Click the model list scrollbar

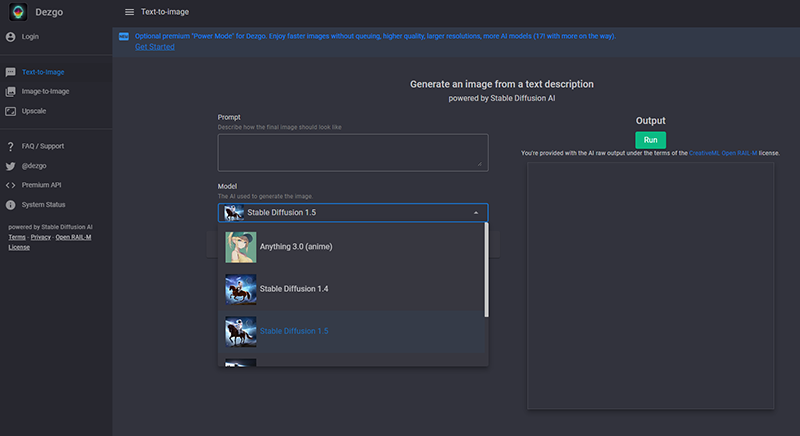tap(486, 270)
